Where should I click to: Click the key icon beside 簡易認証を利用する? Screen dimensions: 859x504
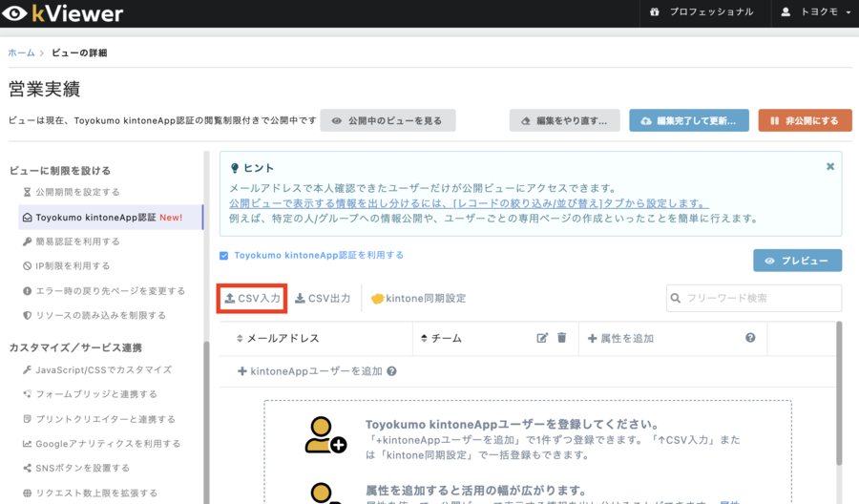[x=27, y=241]
